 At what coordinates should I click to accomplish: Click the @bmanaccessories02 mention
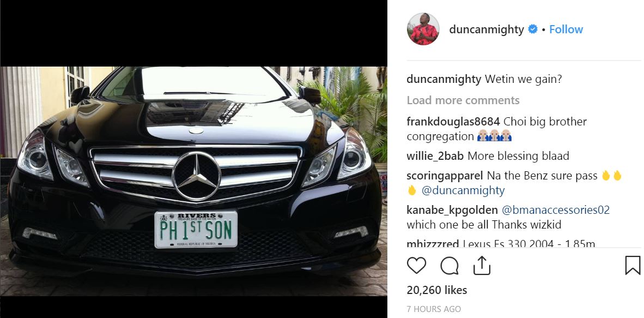556,210
